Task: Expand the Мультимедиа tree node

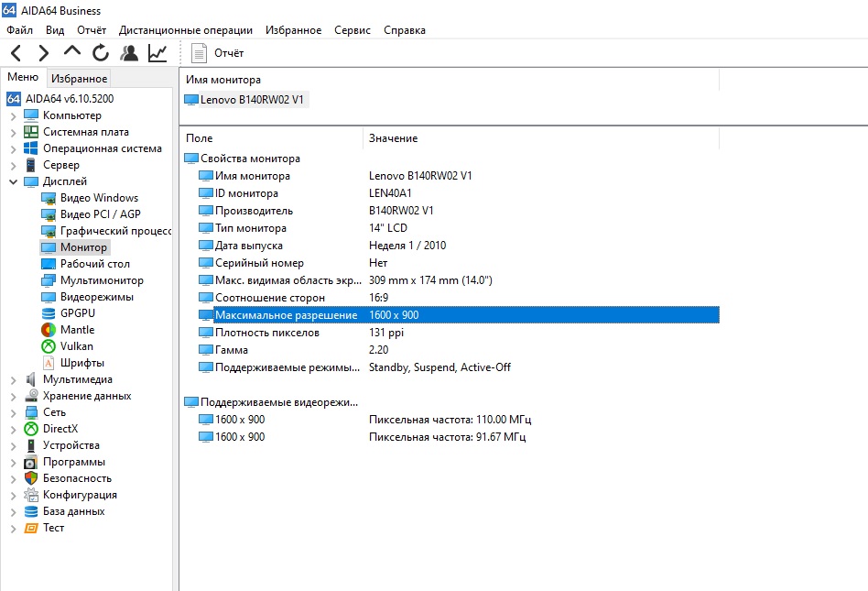Action: coord(14,380)
